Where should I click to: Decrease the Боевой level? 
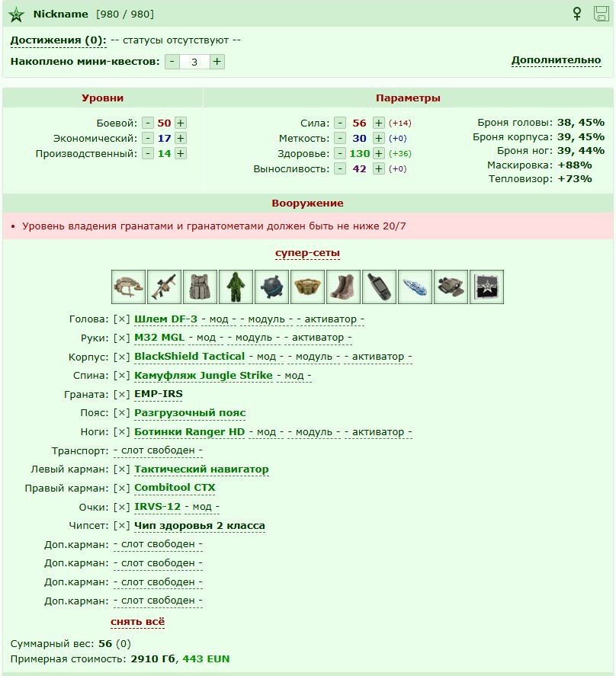pyautogui.click(x=148, y=123)
